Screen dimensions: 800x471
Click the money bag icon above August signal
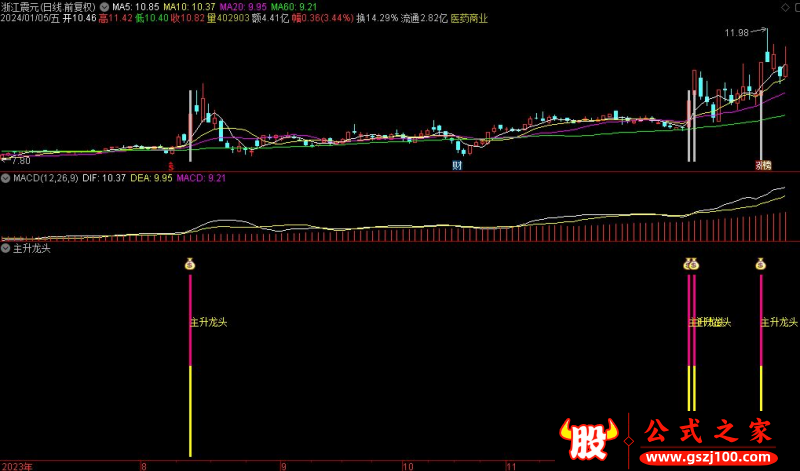pos(190,264)
